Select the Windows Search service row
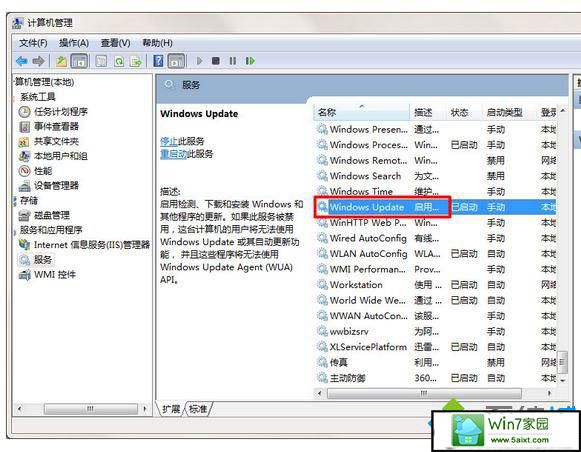The image size is (581, 452). pyautogui.click(x=436, y=176)
